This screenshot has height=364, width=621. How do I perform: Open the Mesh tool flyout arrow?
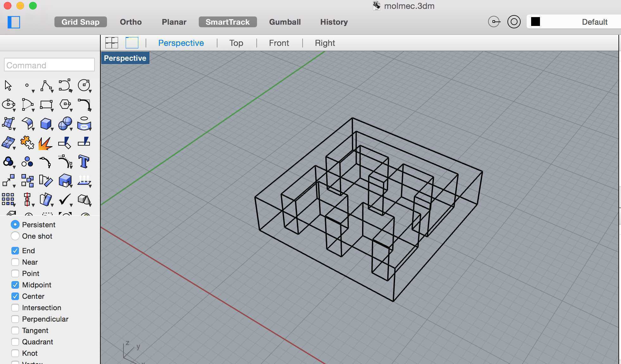(14, 148)
